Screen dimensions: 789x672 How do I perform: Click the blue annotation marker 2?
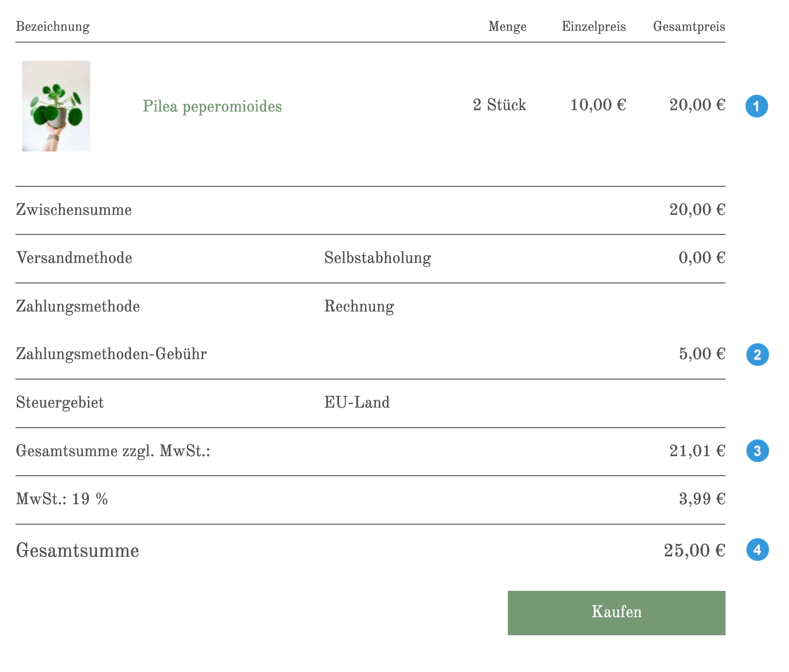[x=757, y=355]
